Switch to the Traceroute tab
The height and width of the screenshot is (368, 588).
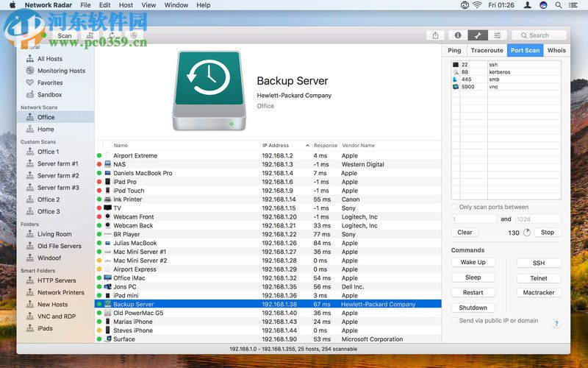tap(487, 50)
